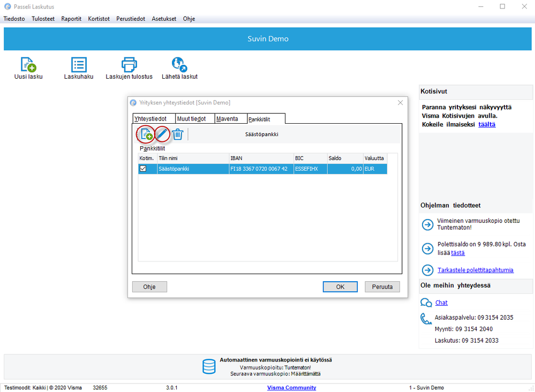Open the Laskuhaku invoice search icon
Viewport: 535px width, 392px height.
pyautogui.click(x=79, y=64)
